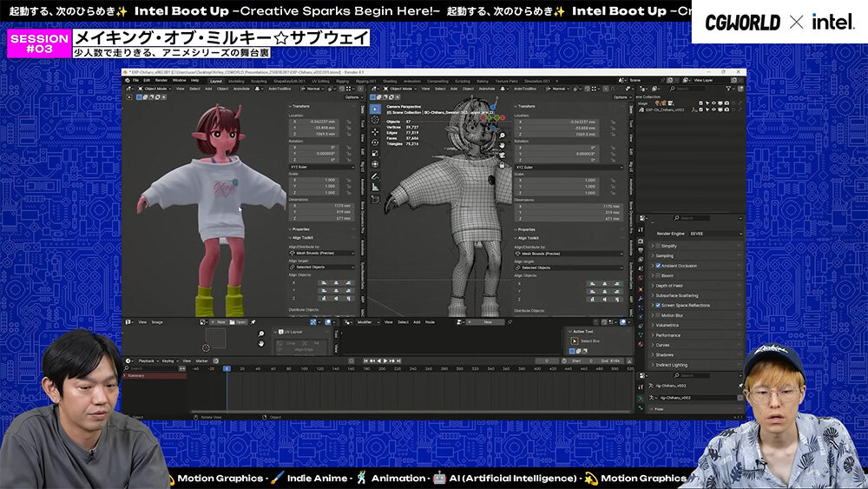
Task: Expand the Shadows render panel
Action: [x=664, y=355]
